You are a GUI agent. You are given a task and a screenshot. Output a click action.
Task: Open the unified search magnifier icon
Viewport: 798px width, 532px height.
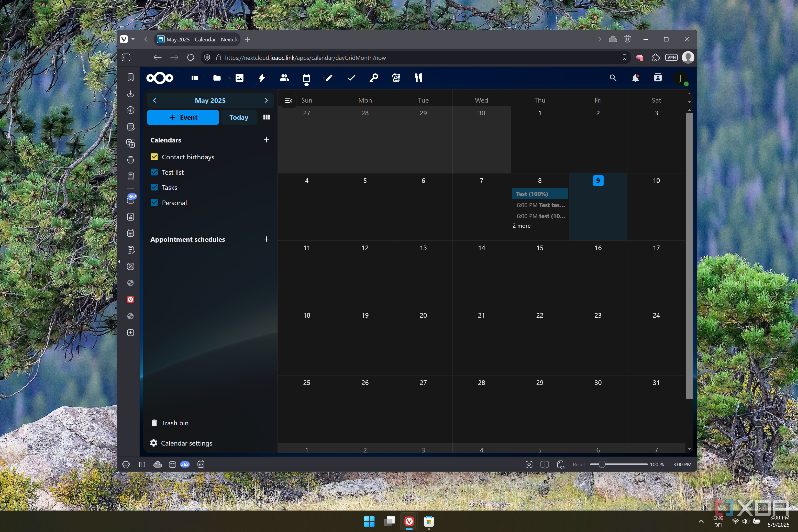[613, 78]
